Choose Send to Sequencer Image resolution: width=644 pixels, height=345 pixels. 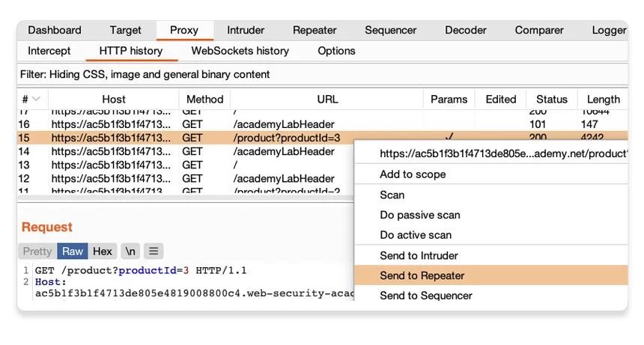[x=491, y=296]
